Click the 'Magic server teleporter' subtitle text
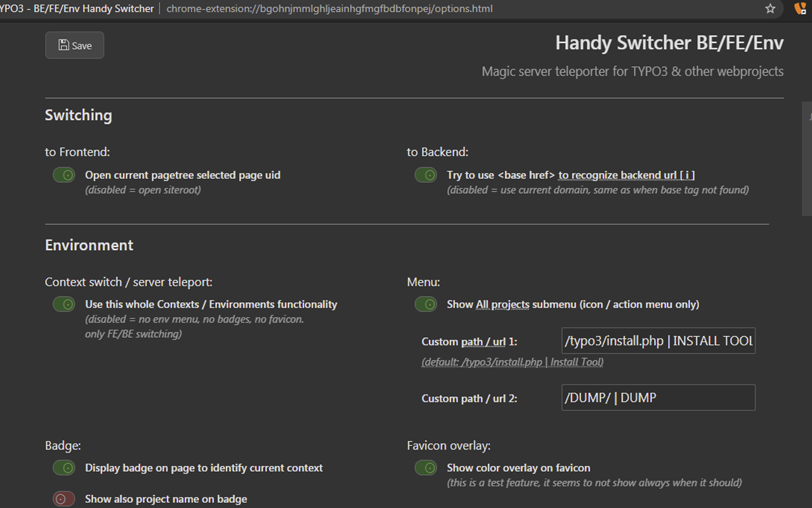 (x=632, y=71)
